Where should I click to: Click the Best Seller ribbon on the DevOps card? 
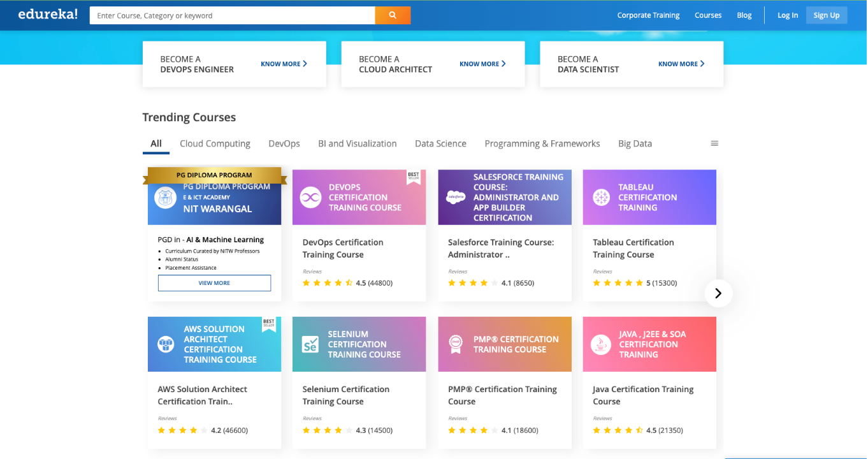[x=414, y=177]
